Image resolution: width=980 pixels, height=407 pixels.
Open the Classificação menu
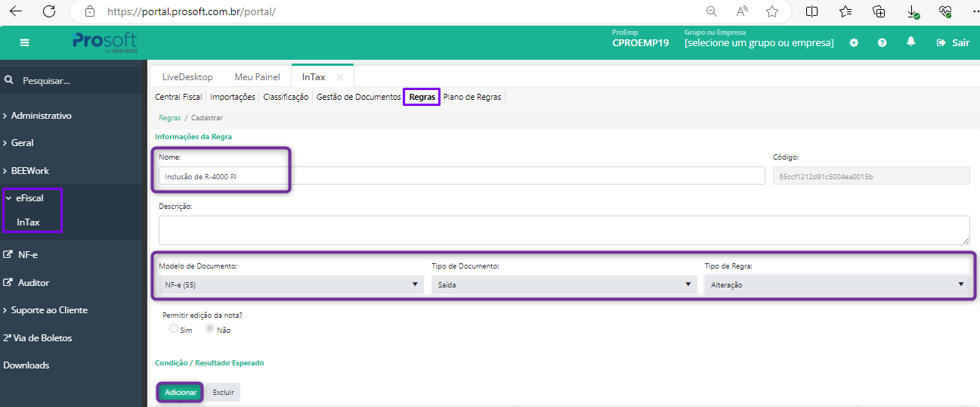pyautogui.click(x=286, y=97)
